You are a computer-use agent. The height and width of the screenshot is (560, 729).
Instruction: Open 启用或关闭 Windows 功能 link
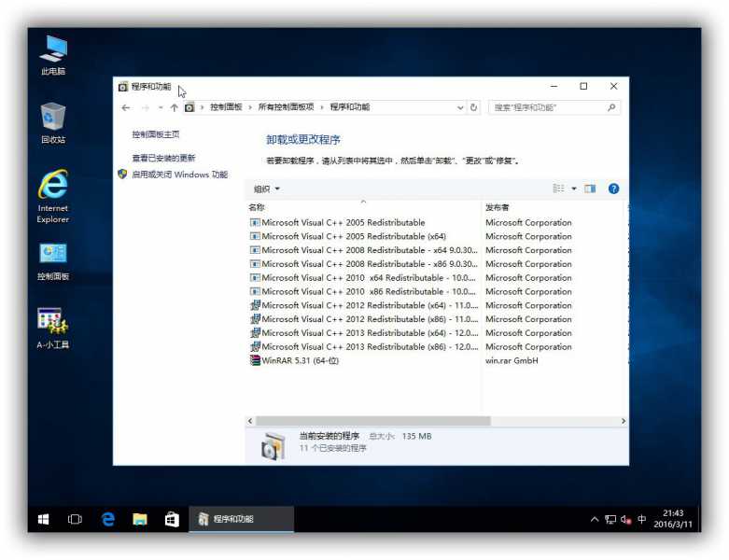179,175
